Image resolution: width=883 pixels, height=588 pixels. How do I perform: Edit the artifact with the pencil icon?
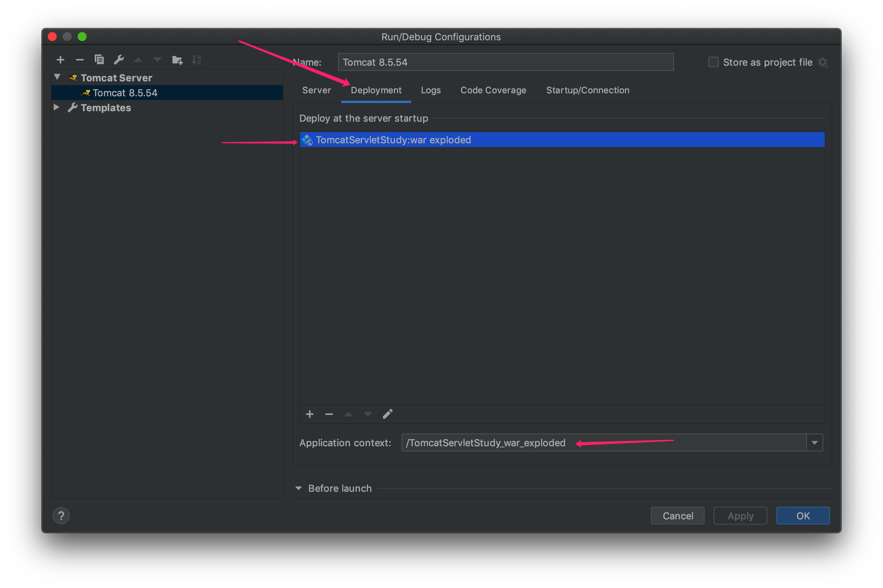click(x=387, y=414)
